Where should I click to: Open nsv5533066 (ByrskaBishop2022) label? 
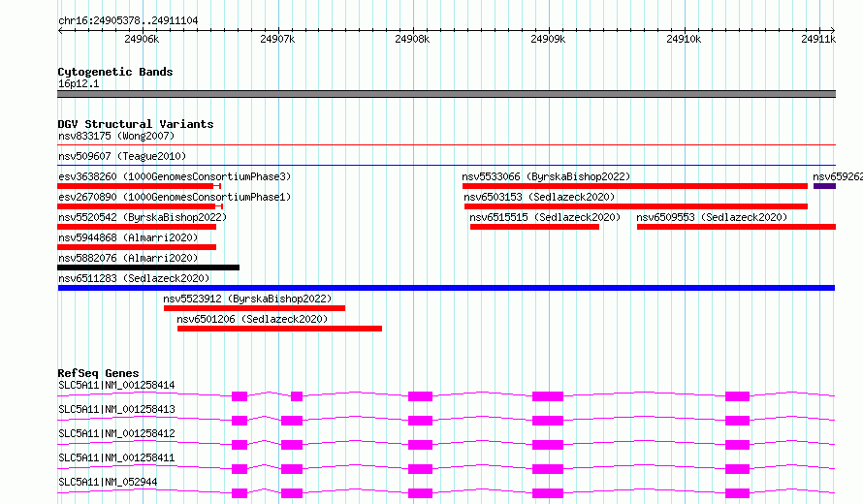[546, 176]
